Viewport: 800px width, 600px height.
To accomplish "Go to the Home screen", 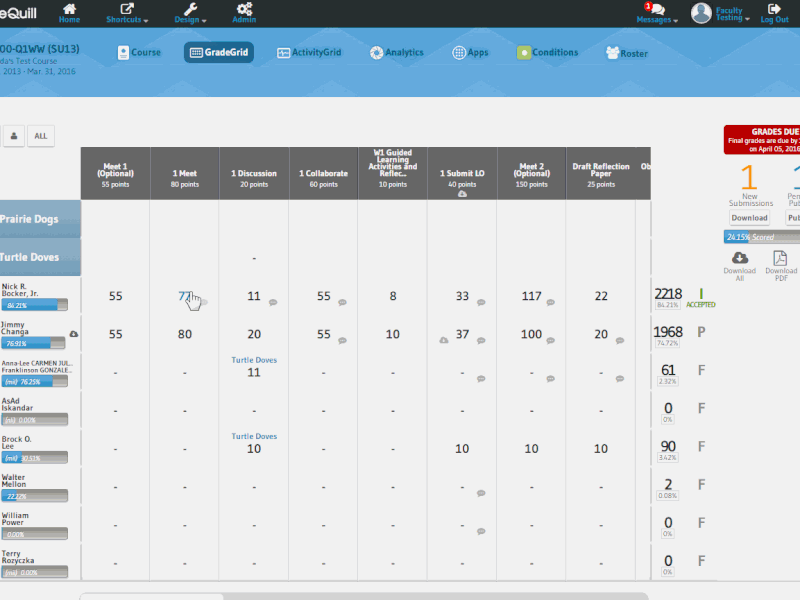I will click(68, 13).
